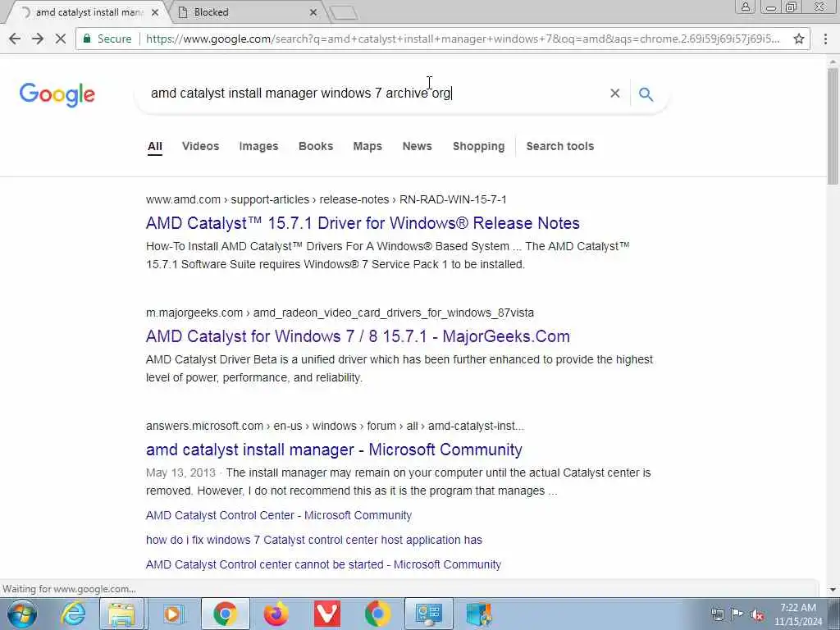Open AMD Catalyst for Windows 7 / 8 MajorGeeks result
This screenshot has width=840, height=630.
[x=358, y=336]
